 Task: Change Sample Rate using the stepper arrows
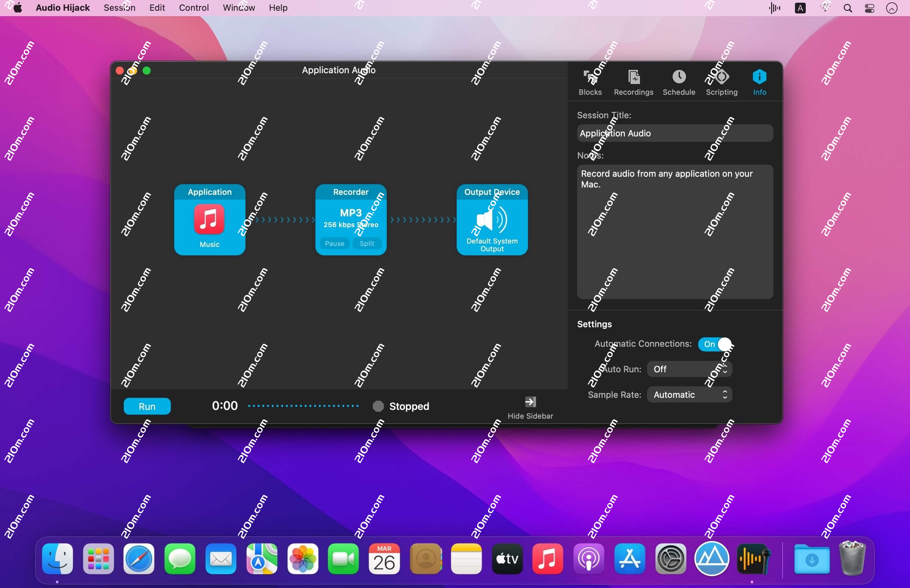point(724,394)
